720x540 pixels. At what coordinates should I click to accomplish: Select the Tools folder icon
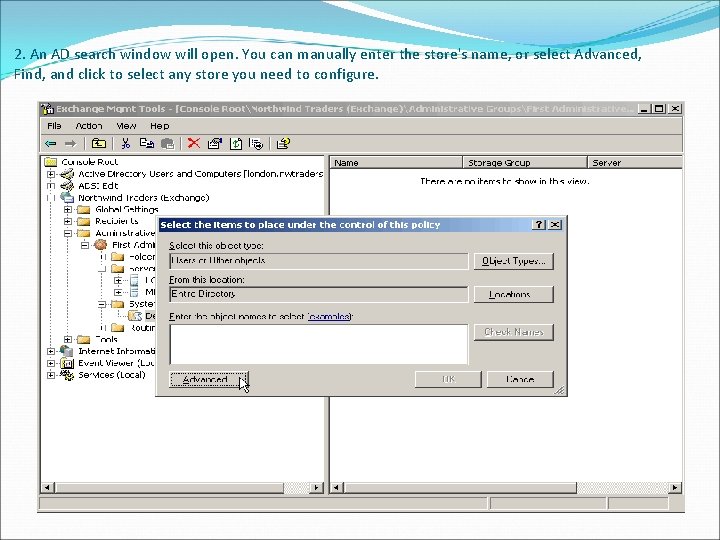(84, 339)
